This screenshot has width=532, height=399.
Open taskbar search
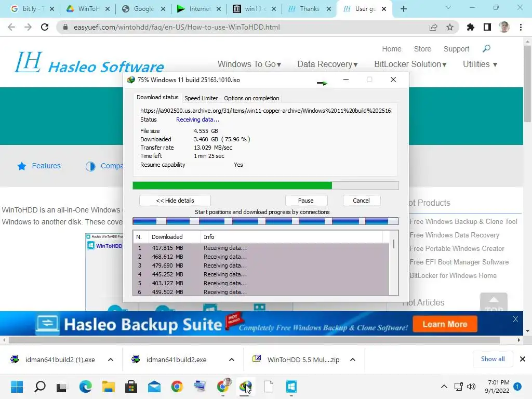pos(40,387)
